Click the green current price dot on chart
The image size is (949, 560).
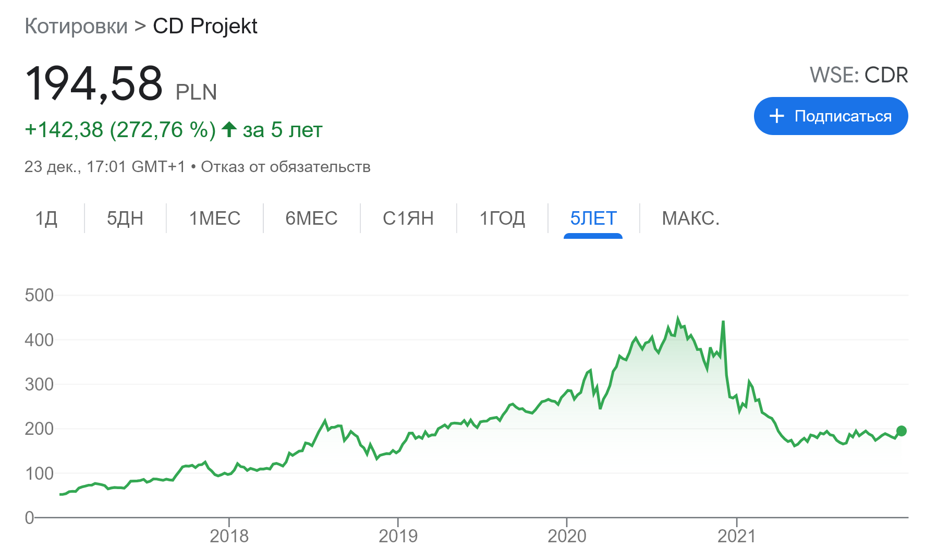902,431
